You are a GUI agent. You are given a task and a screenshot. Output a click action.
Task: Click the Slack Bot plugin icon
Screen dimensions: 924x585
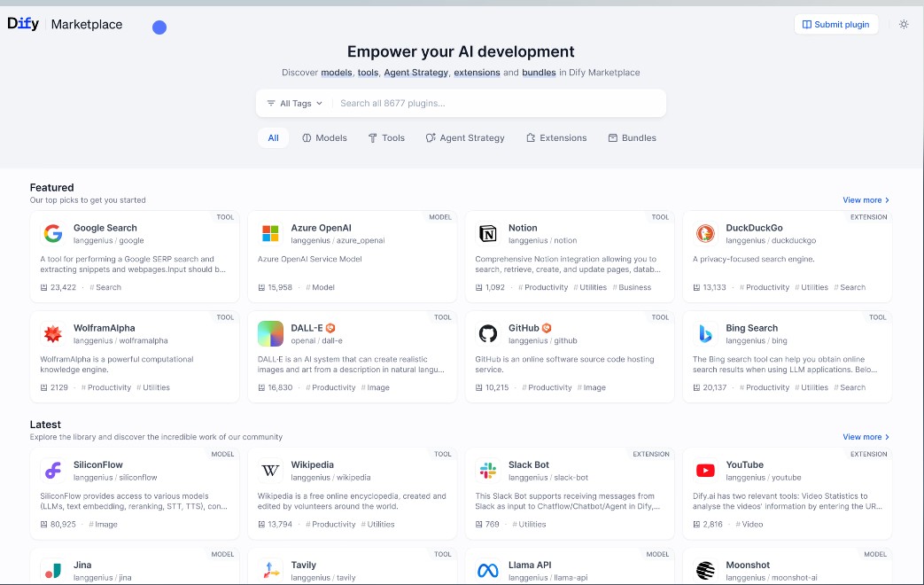[x=488, y=471]
